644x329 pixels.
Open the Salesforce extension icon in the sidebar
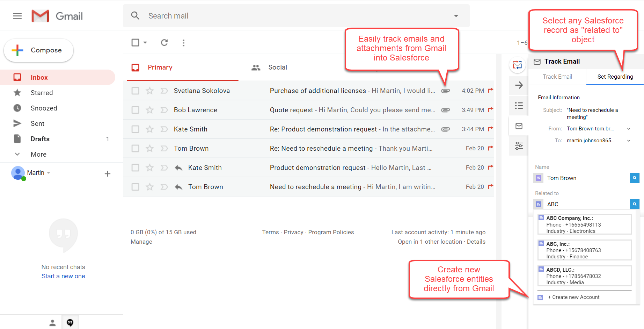tap(518, 65)
